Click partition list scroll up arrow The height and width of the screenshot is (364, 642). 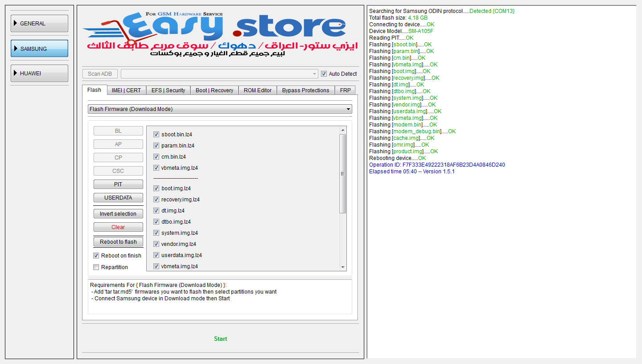[343, 130]
